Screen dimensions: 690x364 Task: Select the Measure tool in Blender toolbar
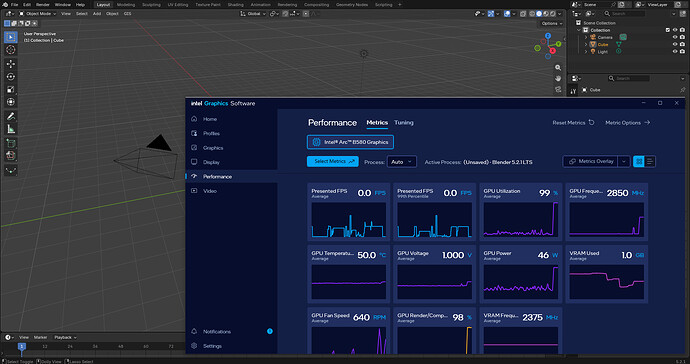11,129
